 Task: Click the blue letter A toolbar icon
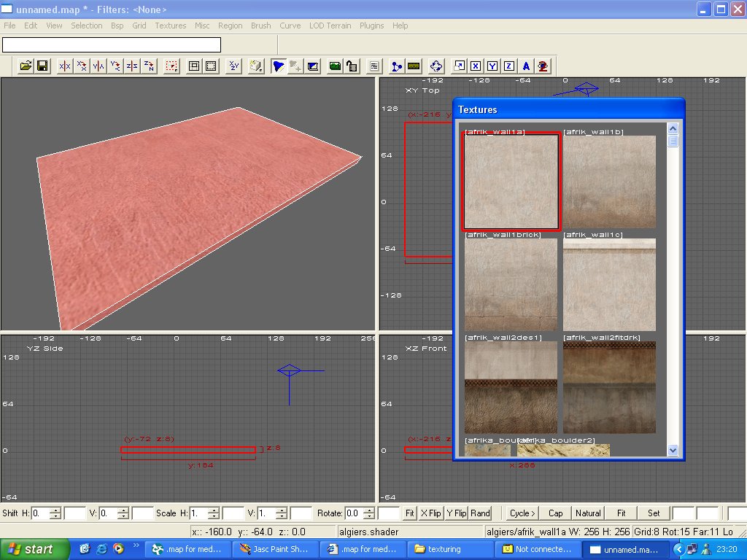click(x=526, y=66)
